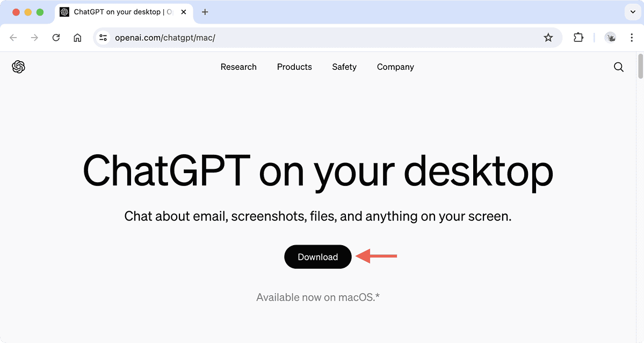The height and width of the screenshot is (343, 644).
Task: View site information settings icon in address bar
Action: coord(103,38)
